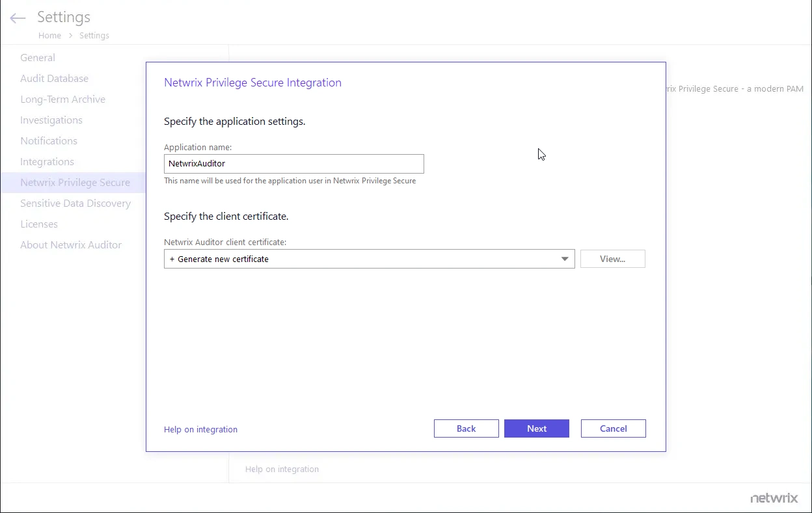Open the Help on integration link
Image resolution: width=812 pixels, height=513 pixels.
tap(200, 429)
